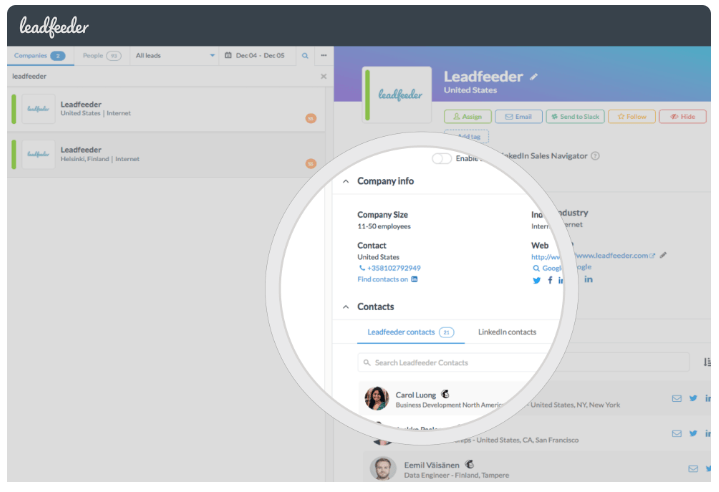Click email icon in Eemil Väisänen row
Viewport: 719px width, 492px height.
coord(693,469)
